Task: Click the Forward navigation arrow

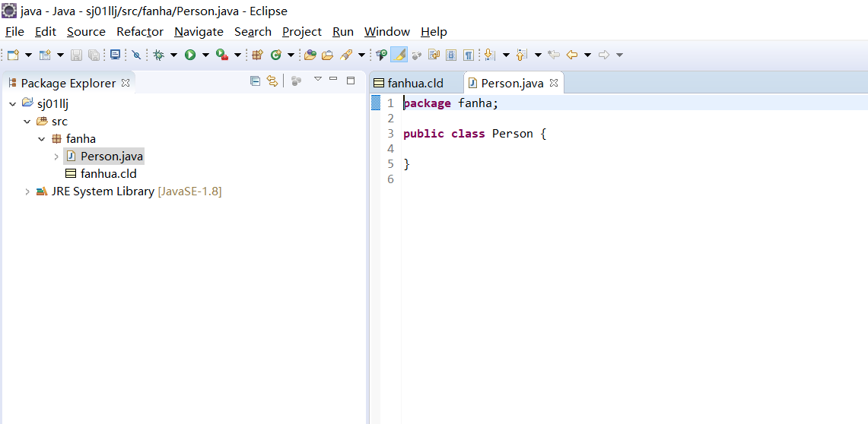Action: [604, 55]
